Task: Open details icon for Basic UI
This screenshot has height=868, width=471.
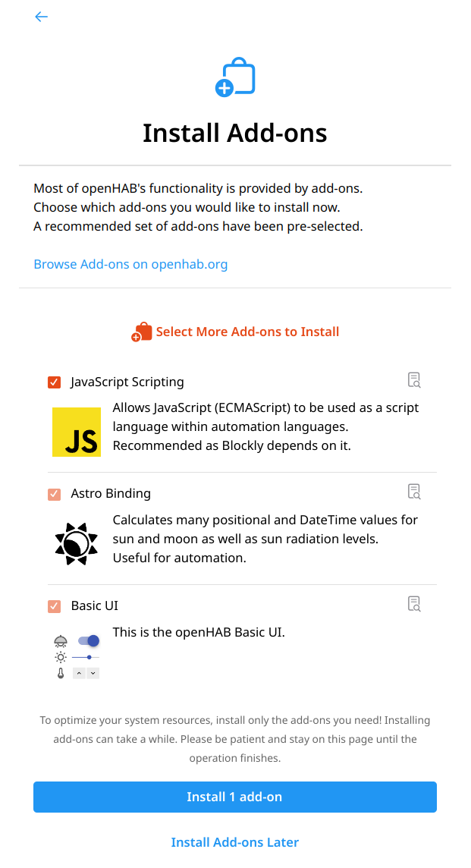Action: tap(413, 604)
